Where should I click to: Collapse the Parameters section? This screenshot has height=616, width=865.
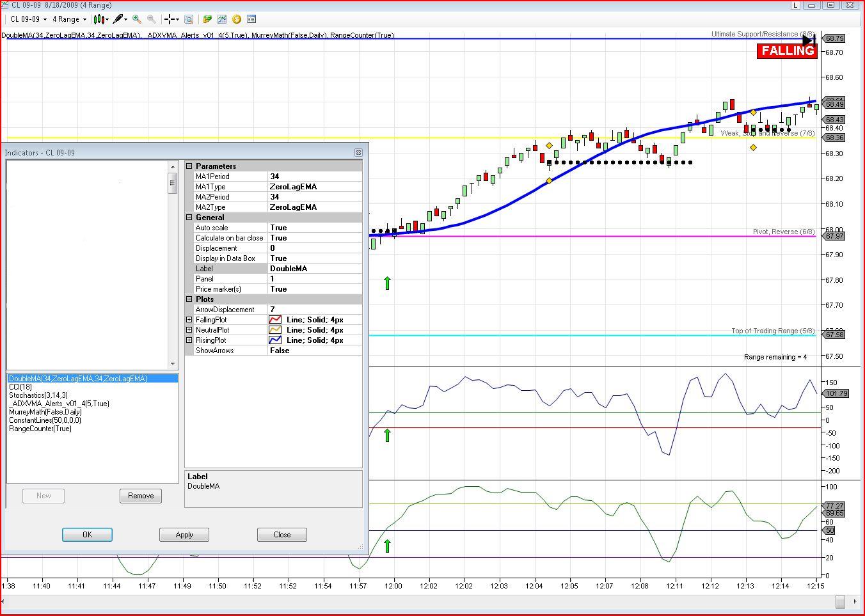[x=189, y=166]
